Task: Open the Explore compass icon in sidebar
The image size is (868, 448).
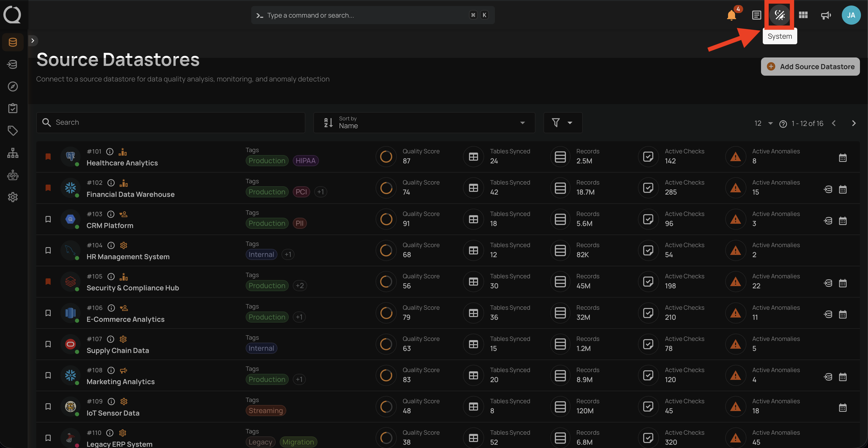Action: pos(13,86)
